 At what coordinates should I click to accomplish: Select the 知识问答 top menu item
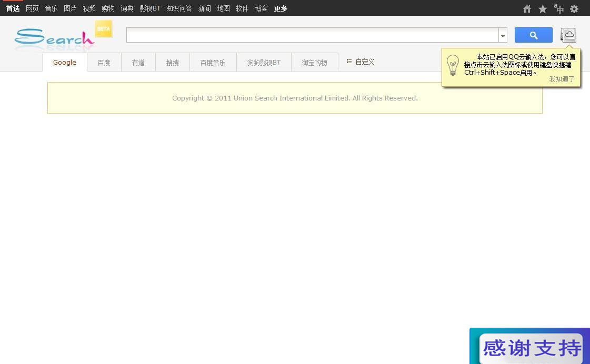click(179, 8)
